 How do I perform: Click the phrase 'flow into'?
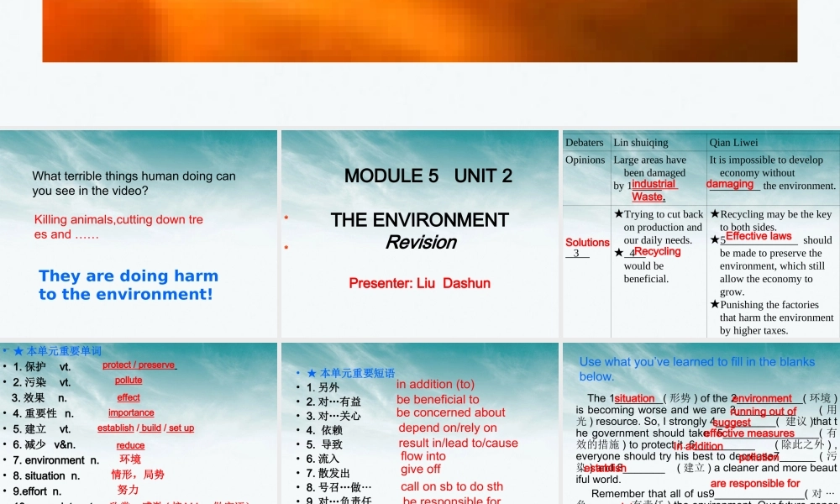point(423,456)
